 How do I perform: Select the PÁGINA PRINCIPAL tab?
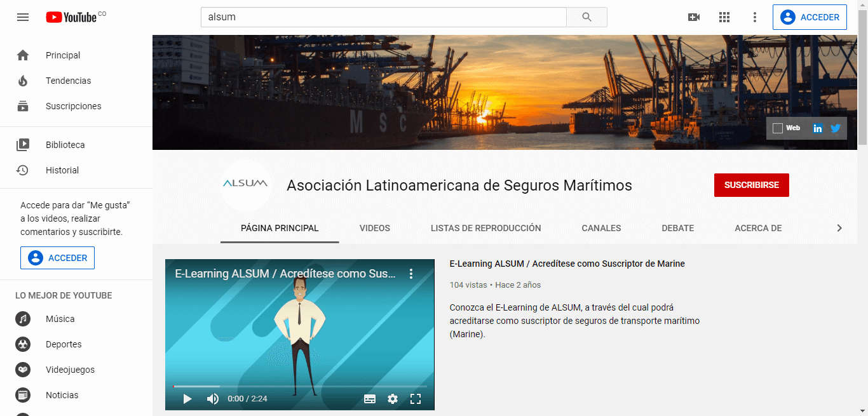[280, 228]
